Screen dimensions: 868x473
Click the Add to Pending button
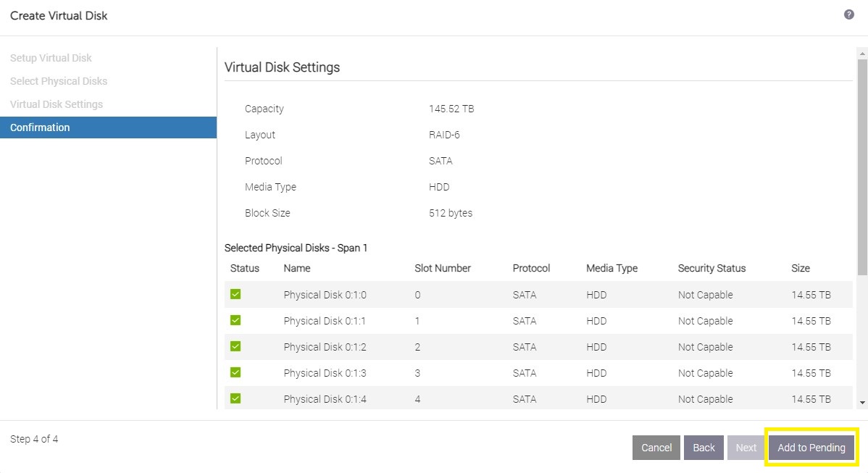pos(811,448)
